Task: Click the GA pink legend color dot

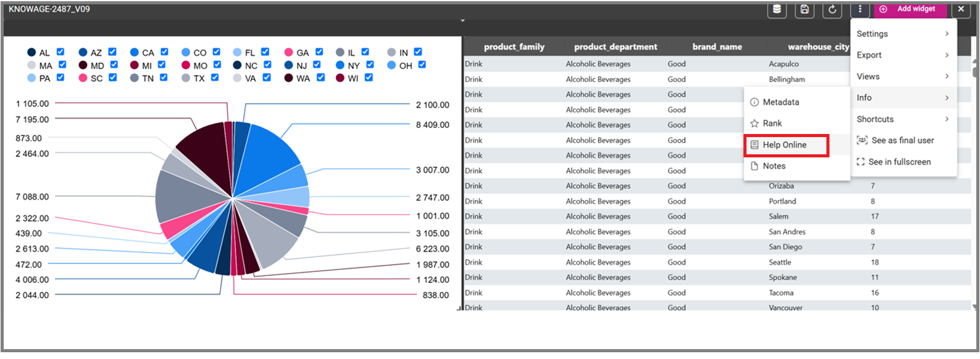Action: pos(289,52)
